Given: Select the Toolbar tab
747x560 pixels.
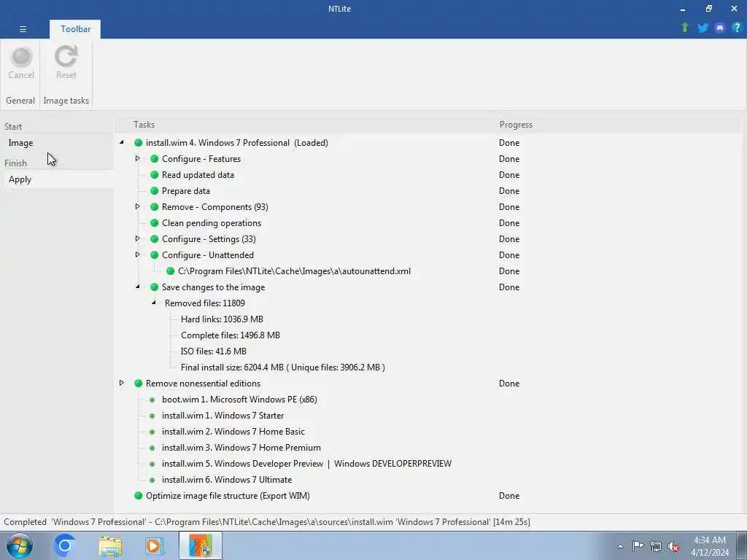Looking at the screenshot, I should tap(75, 29).
